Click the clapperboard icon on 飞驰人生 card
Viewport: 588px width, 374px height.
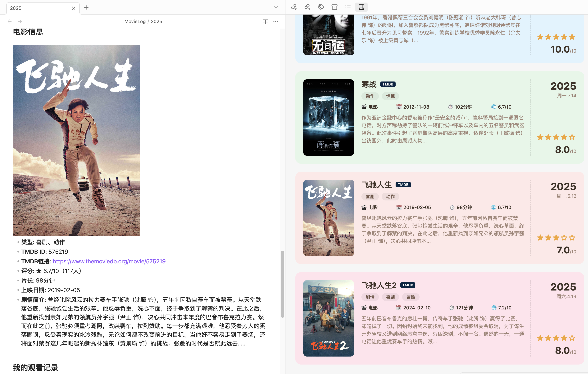pos(364,207)
